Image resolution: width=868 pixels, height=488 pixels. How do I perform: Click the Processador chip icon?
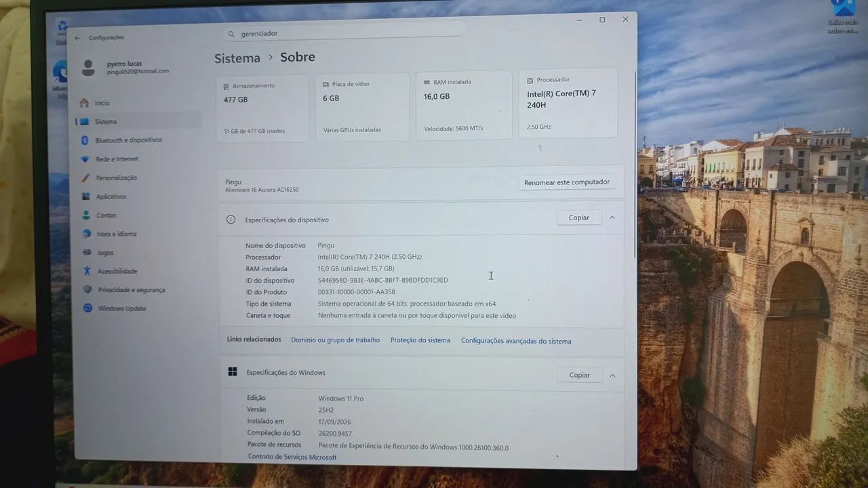[530, 80]
